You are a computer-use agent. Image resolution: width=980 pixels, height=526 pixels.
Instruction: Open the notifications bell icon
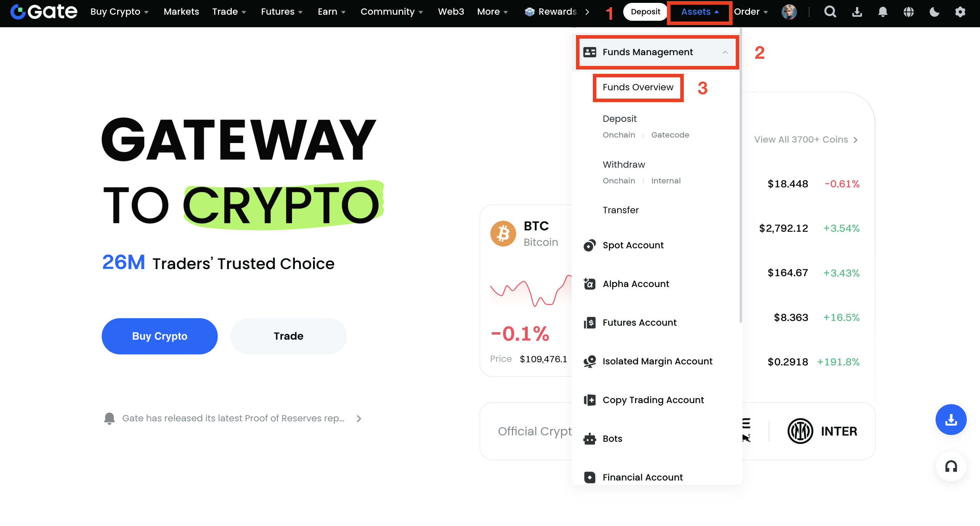(x=883, y=12)
